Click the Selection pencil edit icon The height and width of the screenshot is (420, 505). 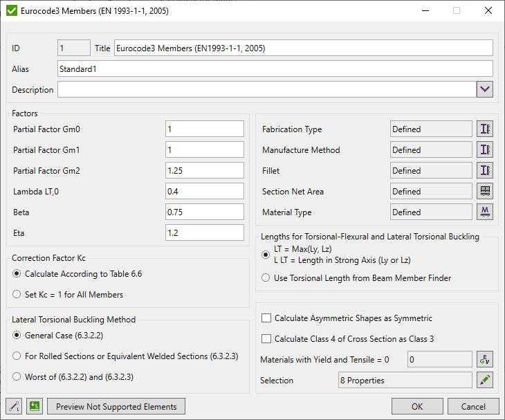coord(485,380)
